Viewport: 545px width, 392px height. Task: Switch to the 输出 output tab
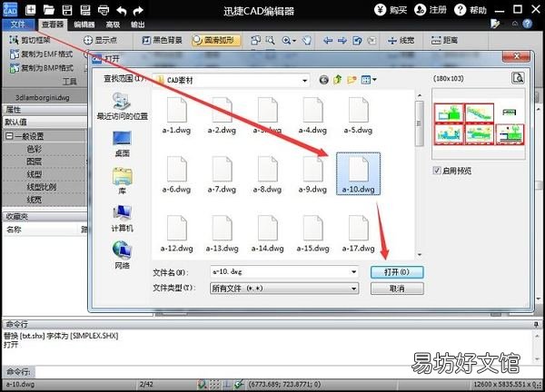(138, 24)
